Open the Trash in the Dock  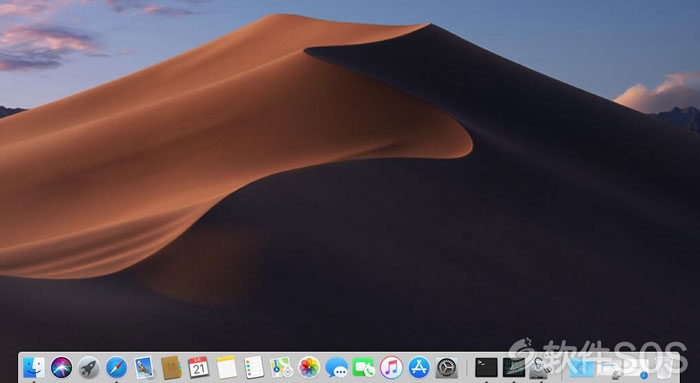(664, 367)
